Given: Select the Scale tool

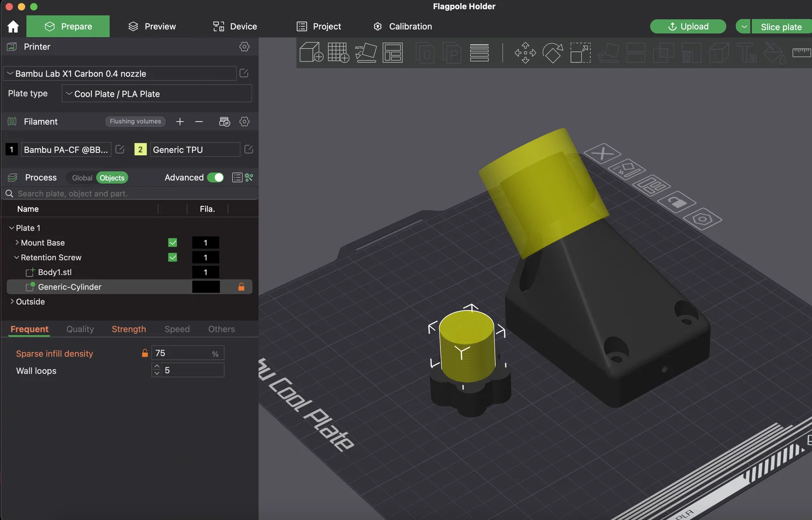Looking at the screenshot, I should [x=581, y=53].
